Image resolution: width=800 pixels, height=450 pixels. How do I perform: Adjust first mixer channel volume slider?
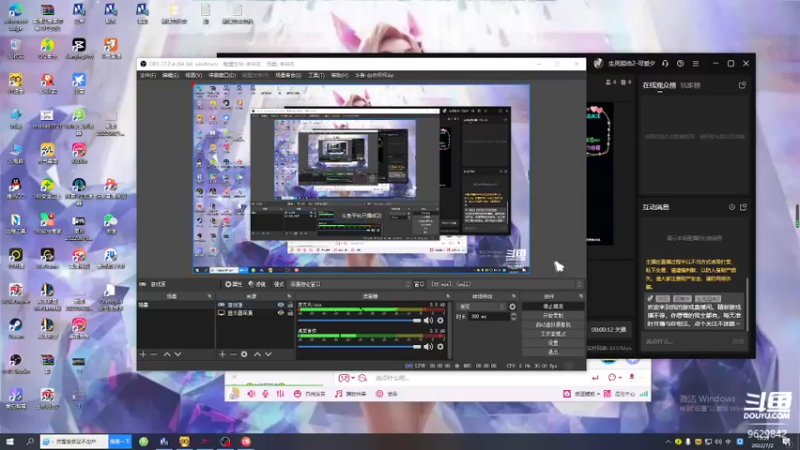[360, 320]
